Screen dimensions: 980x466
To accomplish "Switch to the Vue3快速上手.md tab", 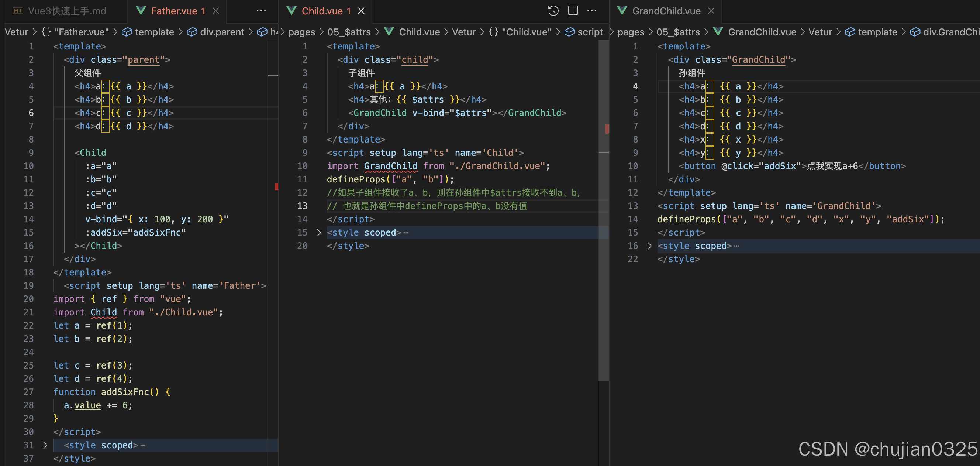I will [x=60, y=11].
